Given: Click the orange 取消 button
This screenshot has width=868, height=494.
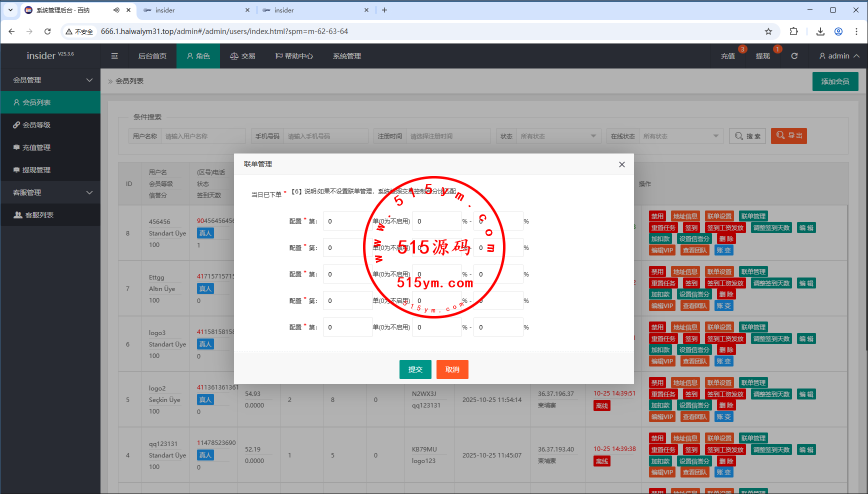Looking at the screenshot, I should (452, 369).
